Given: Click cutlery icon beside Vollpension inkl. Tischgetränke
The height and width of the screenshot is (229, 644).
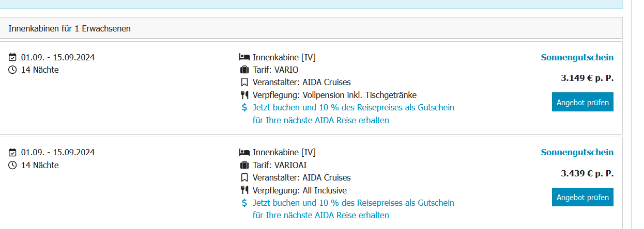Looking at the screenshot, I should (x=244, y=95).
